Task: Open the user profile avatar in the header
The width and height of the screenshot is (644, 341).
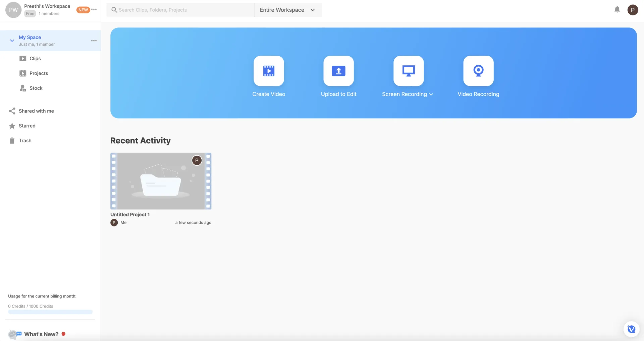Action: (x=633, y=10)
